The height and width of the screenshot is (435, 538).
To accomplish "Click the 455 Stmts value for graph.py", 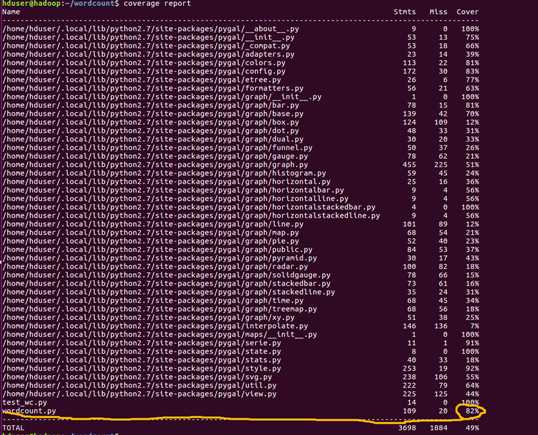I will 409,165.
